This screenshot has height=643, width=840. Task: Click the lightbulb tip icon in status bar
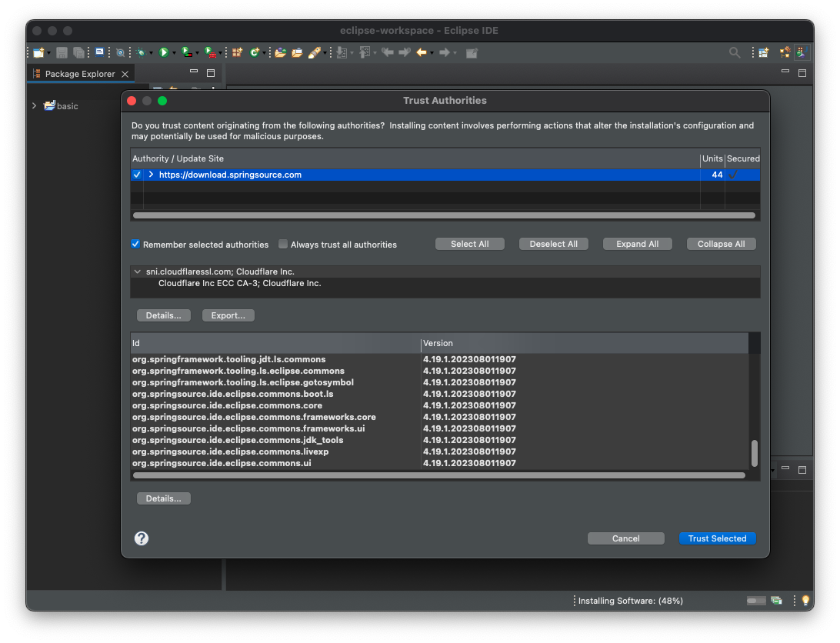[805, 601]
